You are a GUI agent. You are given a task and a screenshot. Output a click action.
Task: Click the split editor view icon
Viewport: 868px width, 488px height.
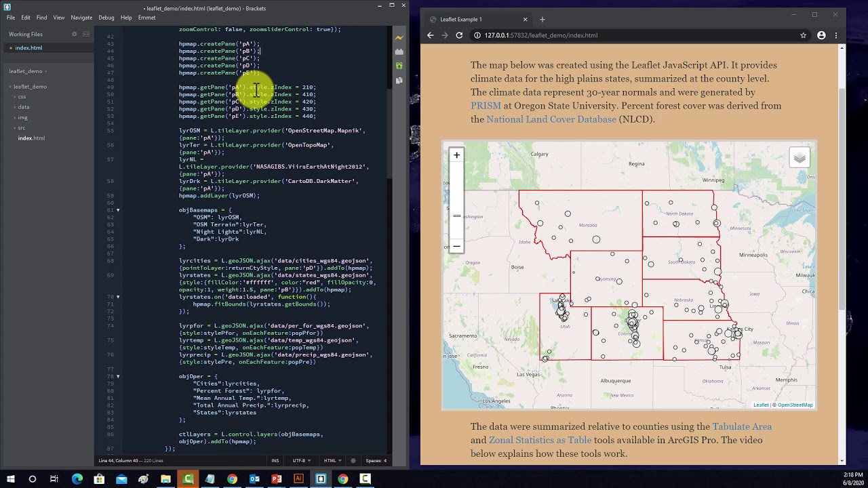point(86,34)
